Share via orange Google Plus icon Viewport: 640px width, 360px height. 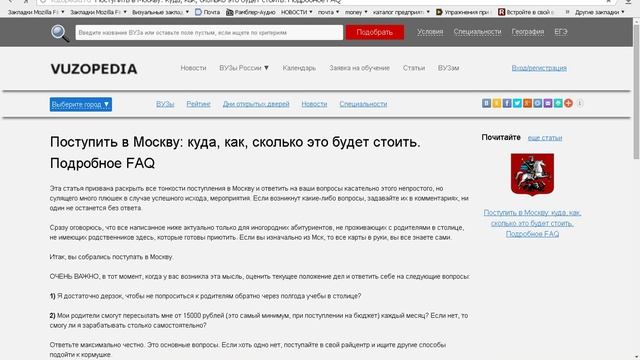(x=527, y=103)
